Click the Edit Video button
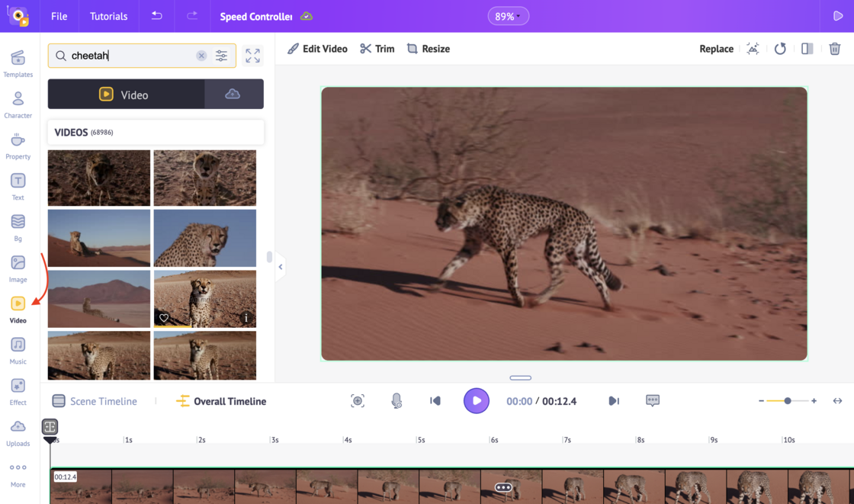The image size is (854, 504). (x=317, y=48)
